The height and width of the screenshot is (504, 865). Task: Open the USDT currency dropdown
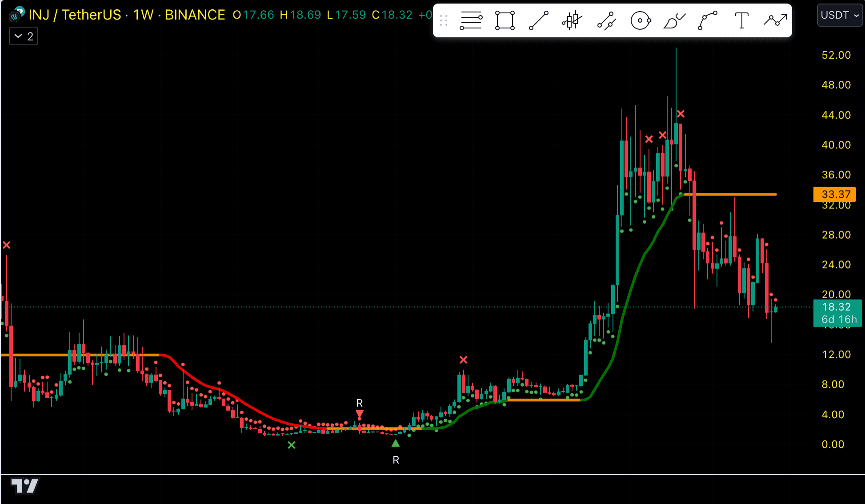(840, 15)
